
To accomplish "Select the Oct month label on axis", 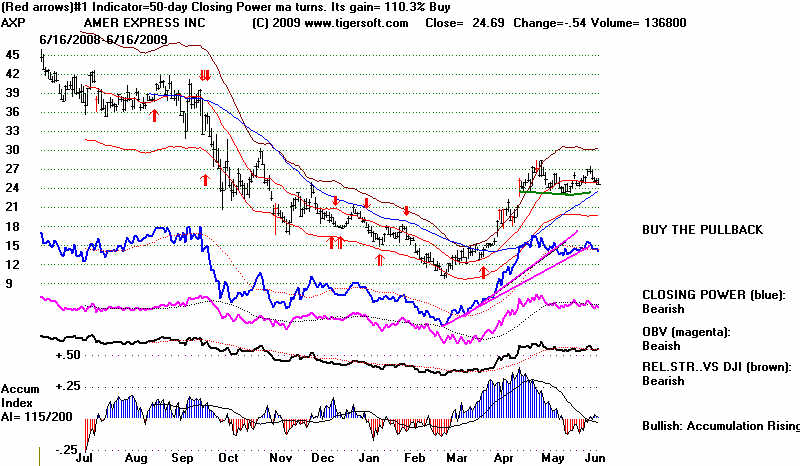I will (x=228, y=457).
